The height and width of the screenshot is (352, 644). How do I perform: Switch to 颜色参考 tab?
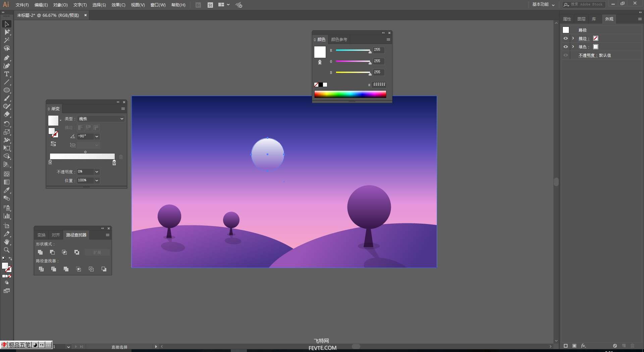[339, 40]
